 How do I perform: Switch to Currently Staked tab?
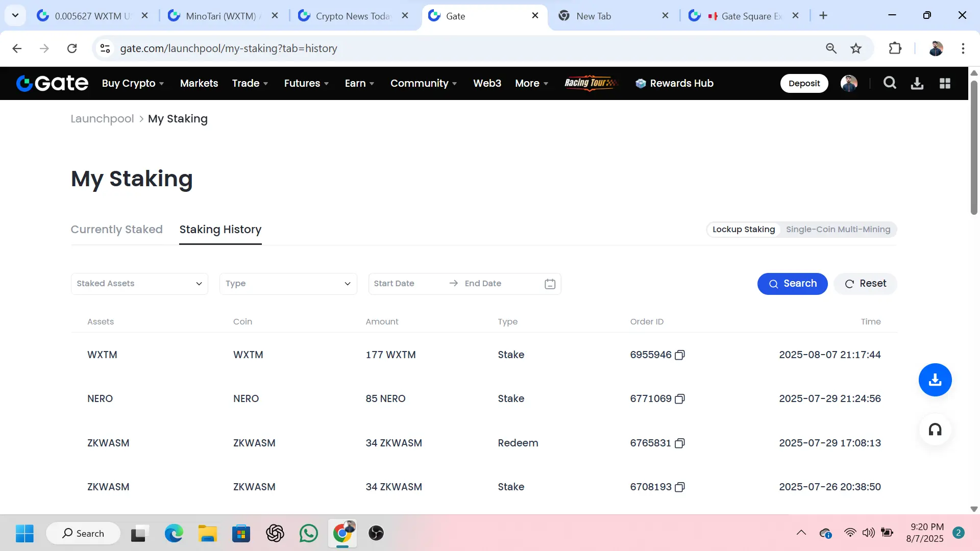(x=116, y=230)
